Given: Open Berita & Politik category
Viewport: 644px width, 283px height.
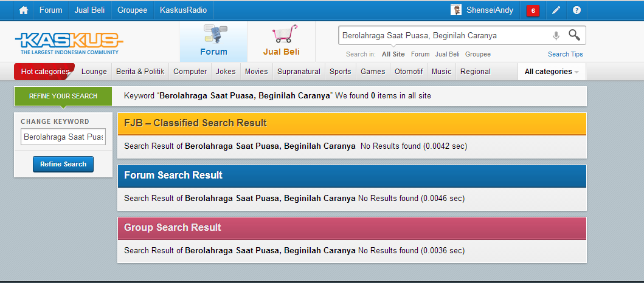Looking at the screenshot, I should click(x=140, y=72).
